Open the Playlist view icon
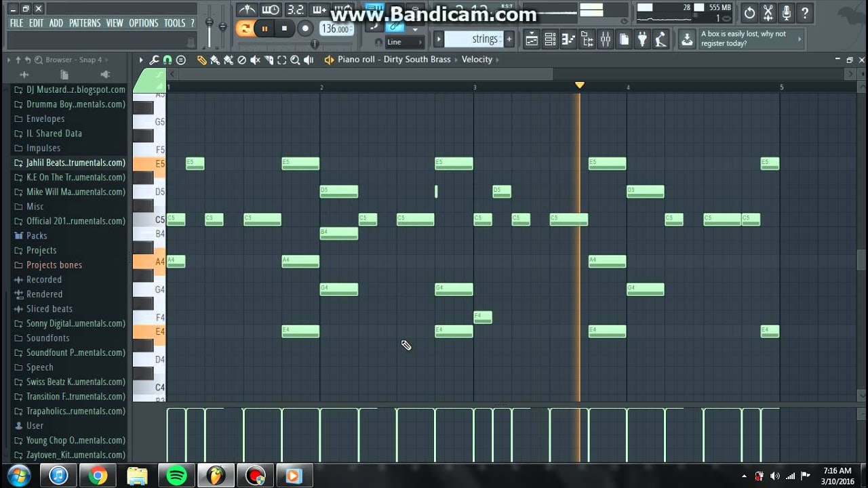 tap(532, 39)
